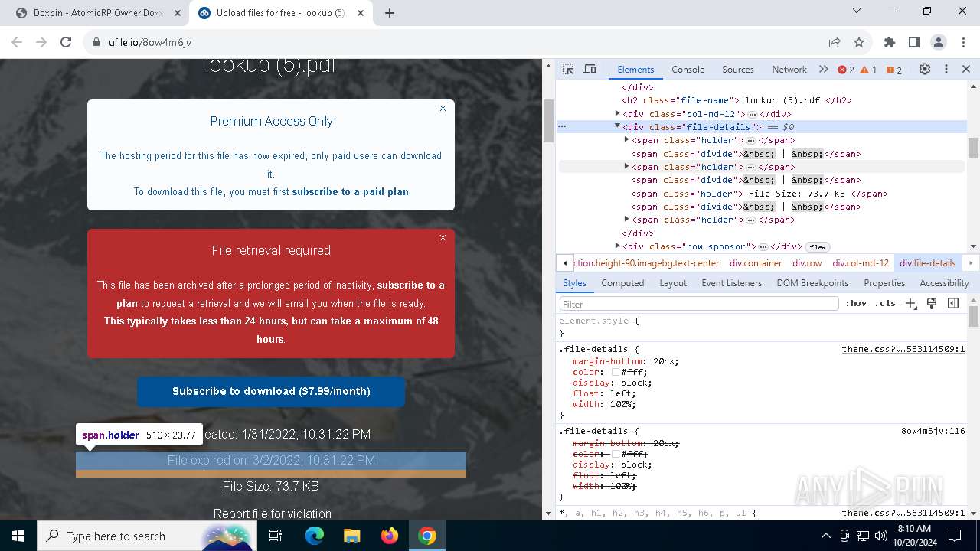Collapse the div file-details node
This screenshot has height=551, width=980.
click(x=617, y=126)
